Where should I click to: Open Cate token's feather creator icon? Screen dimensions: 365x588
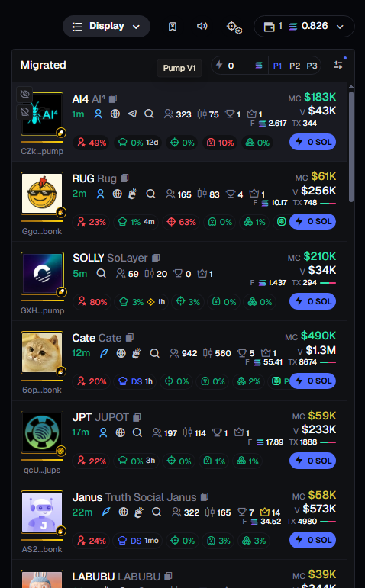click(x=104, y=353)
